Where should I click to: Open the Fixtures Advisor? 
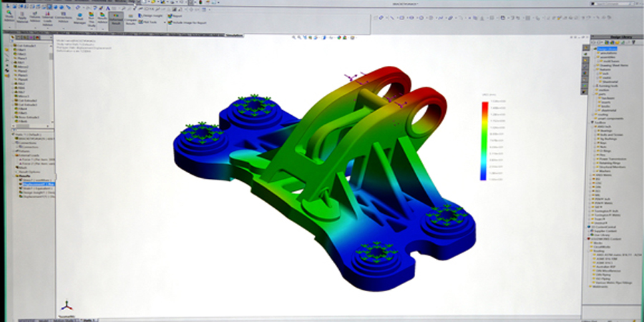coord(35,19)
